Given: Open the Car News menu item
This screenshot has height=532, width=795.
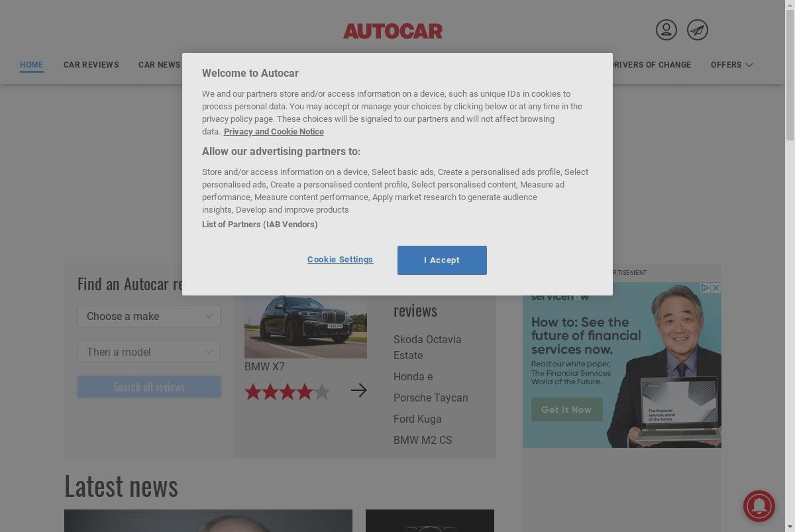Looking at the screenshot, I should (159, 65).
